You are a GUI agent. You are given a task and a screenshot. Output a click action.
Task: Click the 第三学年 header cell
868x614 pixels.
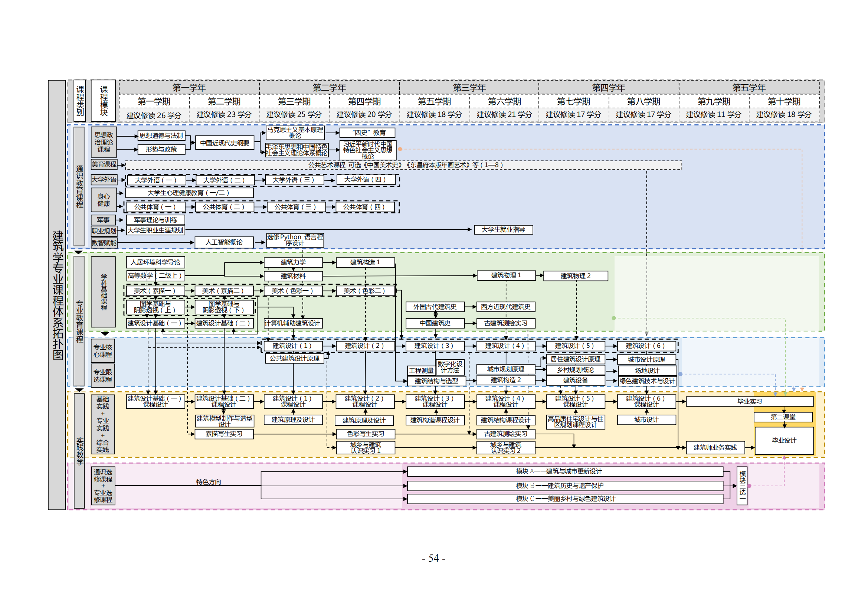click(469, 88)
